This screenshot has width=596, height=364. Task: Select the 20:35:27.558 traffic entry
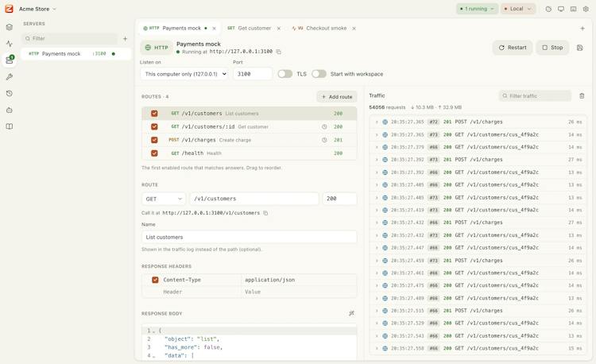click(478, 348)
